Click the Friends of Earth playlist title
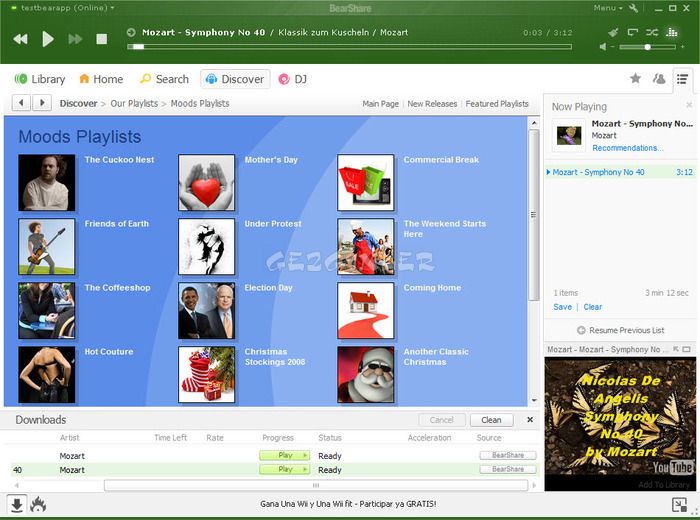This screenshot has height=520, width=700. (117, 224)
